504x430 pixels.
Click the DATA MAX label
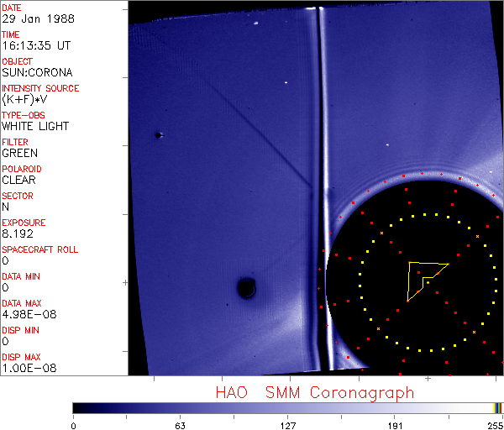tap(22, 303)
